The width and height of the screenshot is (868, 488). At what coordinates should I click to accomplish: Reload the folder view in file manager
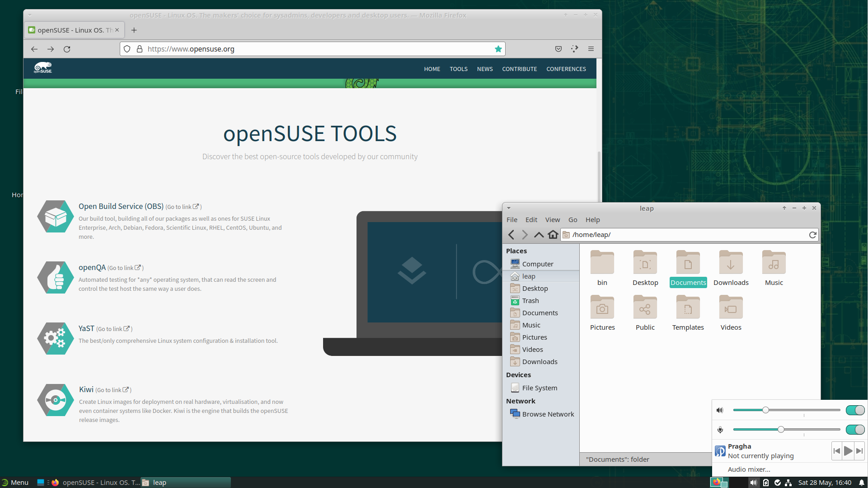pos(812,235)
